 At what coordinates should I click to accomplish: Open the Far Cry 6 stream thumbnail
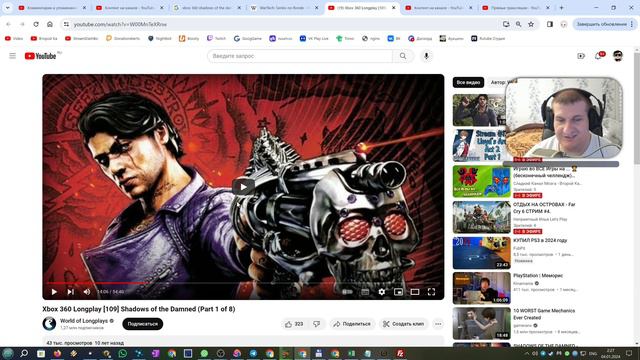click(482, 217)
